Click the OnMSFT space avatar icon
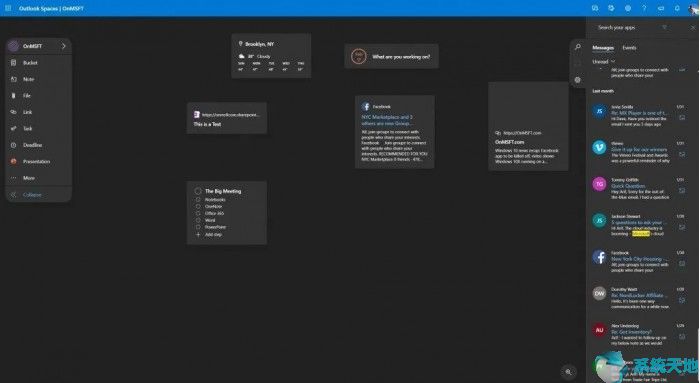The width and height of the screenshot is (700, 383). click(13, 46)
